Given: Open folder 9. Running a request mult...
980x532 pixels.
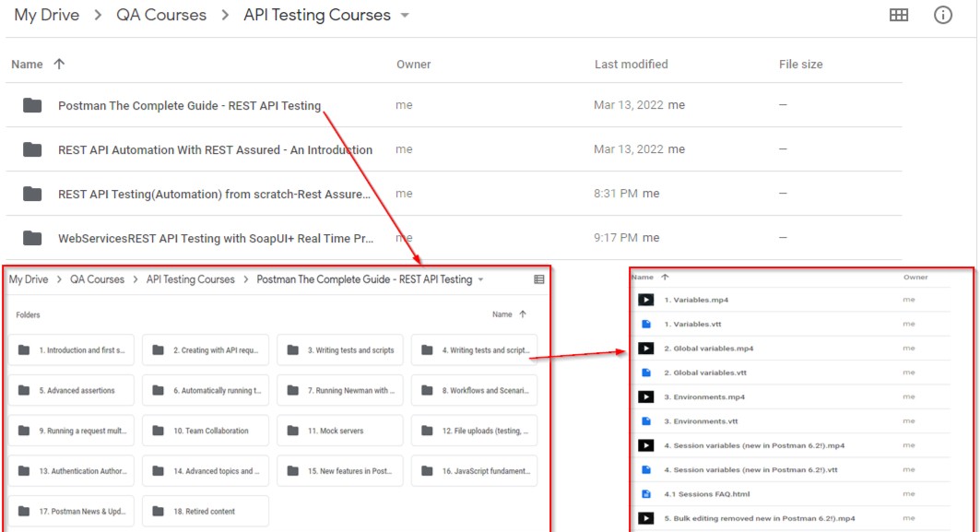Looking at the screenshot, I should (72, 431).
